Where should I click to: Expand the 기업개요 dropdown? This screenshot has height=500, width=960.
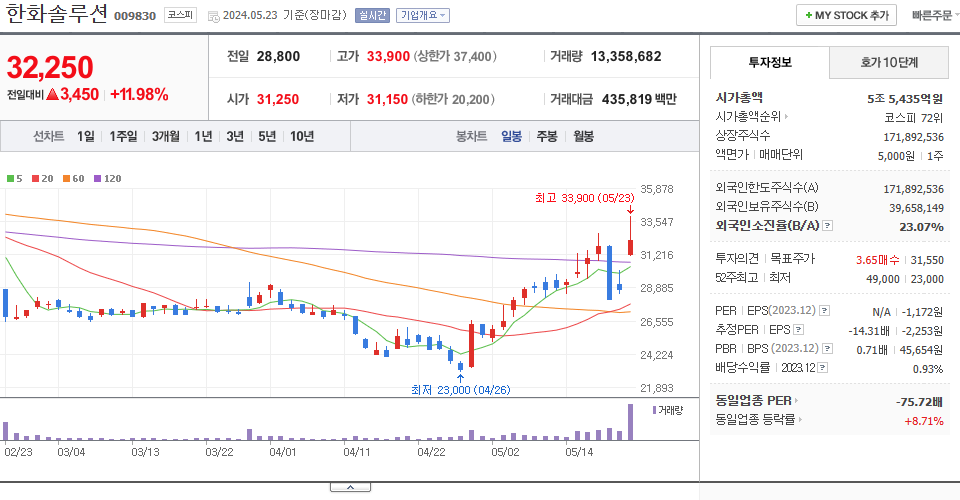point(422,15)
